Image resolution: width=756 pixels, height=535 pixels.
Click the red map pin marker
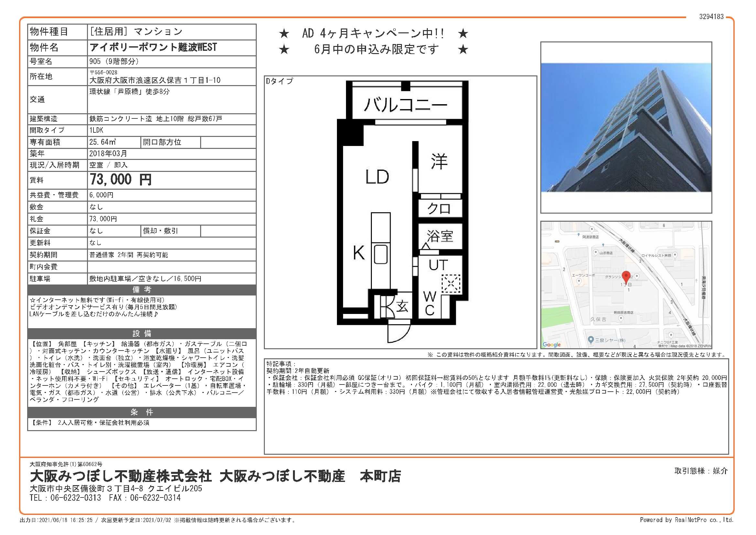click(x=626, y=277)
